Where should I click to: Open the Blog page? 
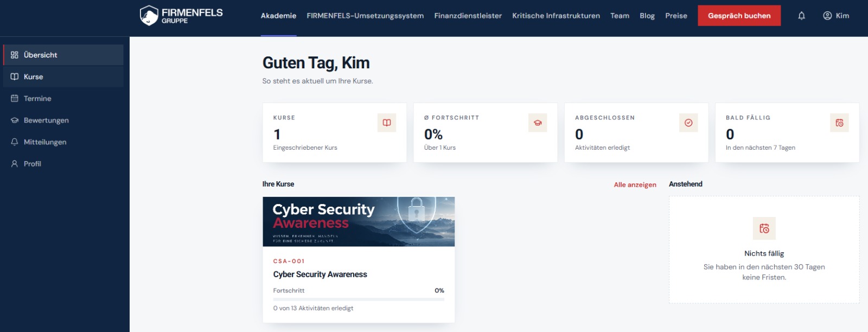[x=647, y=16]
